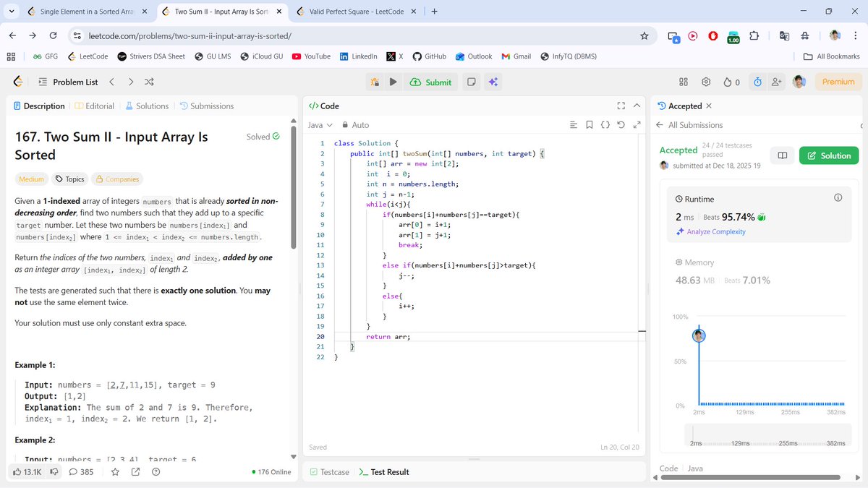Open the timer stopwatch icon

coord(757,82)
